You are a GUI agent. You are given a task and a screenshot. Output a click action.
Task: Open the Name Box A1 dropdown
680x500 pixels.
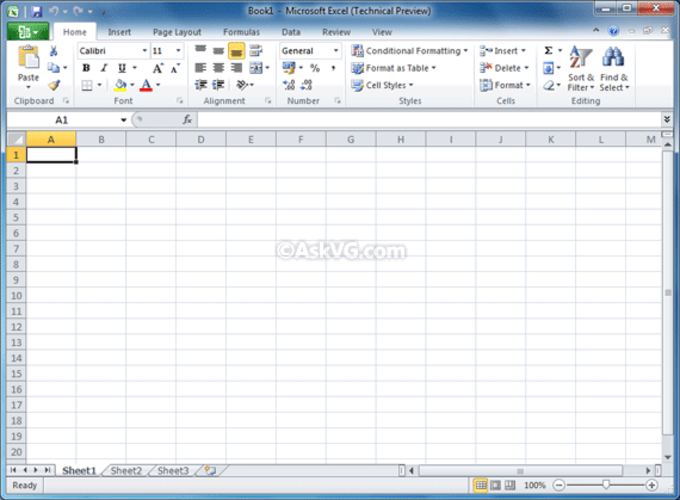pyautogui.click(x=124, y=120)
